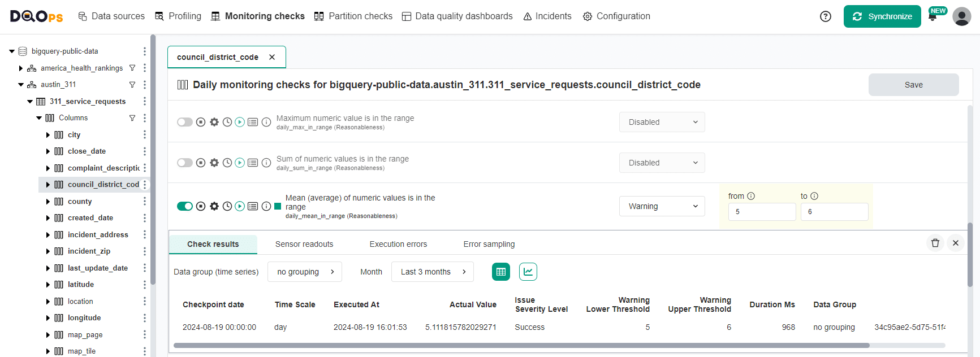
Task: Click the disable-check circle for Maximum numeric value
Action: point(201,122)
